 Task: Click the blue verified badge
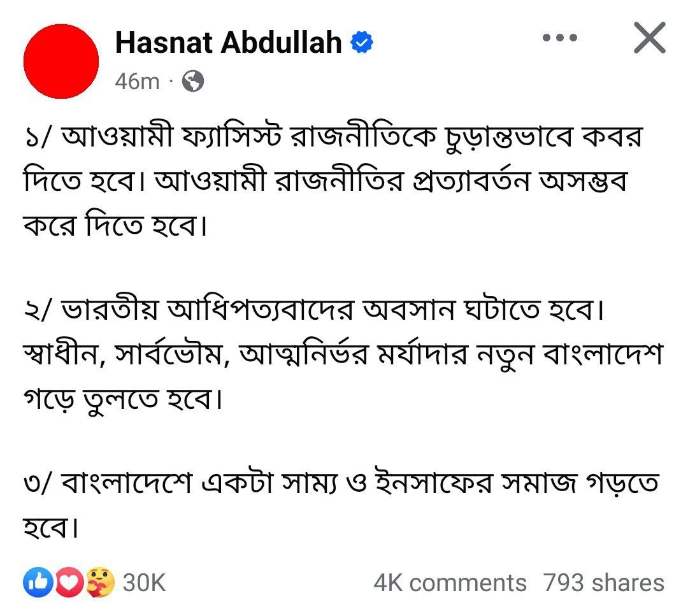pyautogui.click(x=362, y=42)
